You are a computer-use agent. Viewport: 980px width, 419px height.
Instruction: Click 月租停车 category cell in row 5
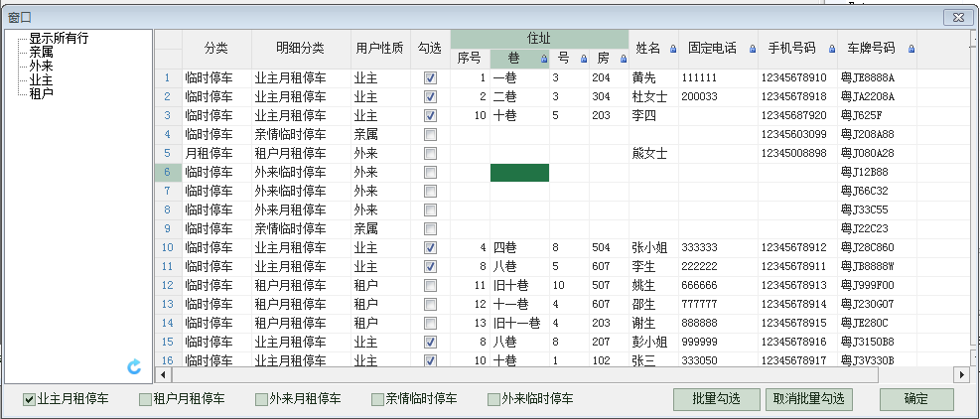[x=216, y=153]
